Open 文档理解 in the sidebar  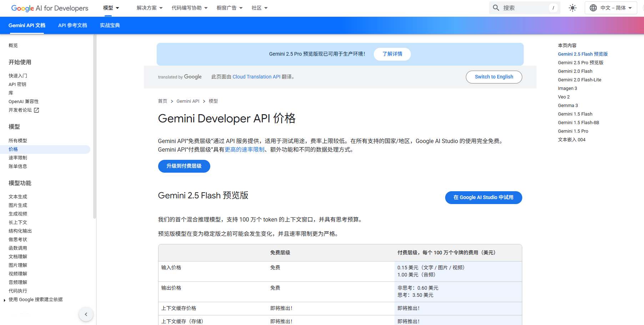(18, 257)
